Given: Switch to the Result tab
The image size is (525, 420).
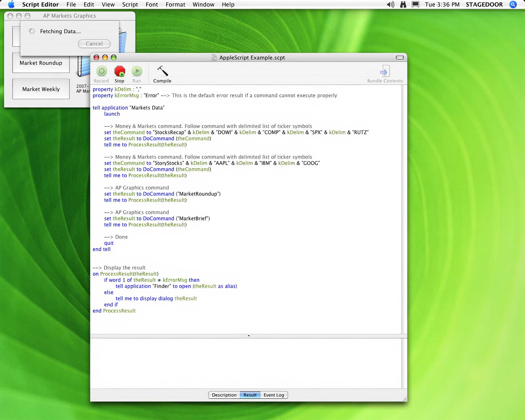Looking at the screenshot, I should [250, 395].
